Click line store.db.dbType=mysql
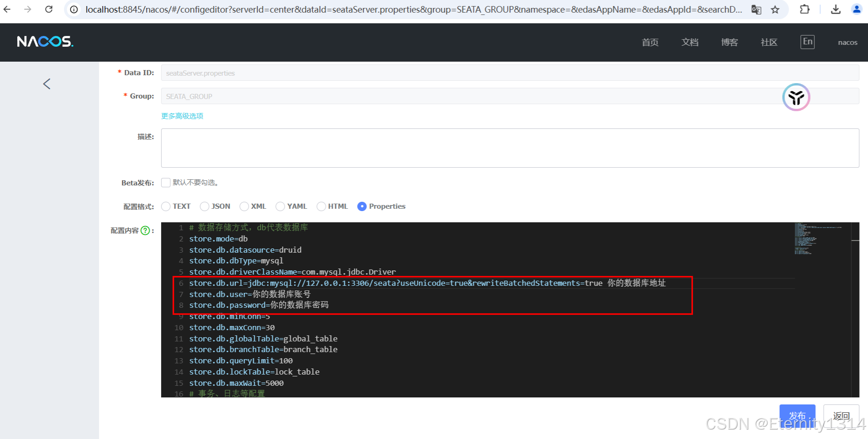Image resolution: width=868 pixels, height=439 pixels. click(236, 261)
